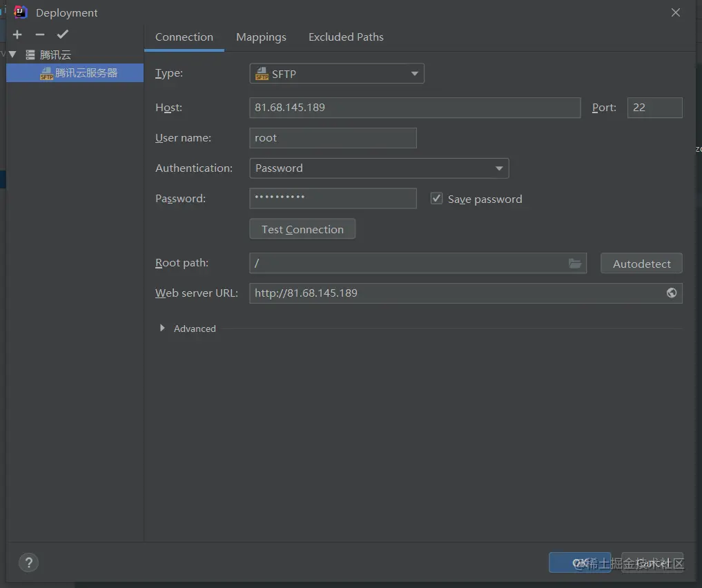702x588 pixels.
Task: Click the Port field showing 22
Action: [654, 108]
